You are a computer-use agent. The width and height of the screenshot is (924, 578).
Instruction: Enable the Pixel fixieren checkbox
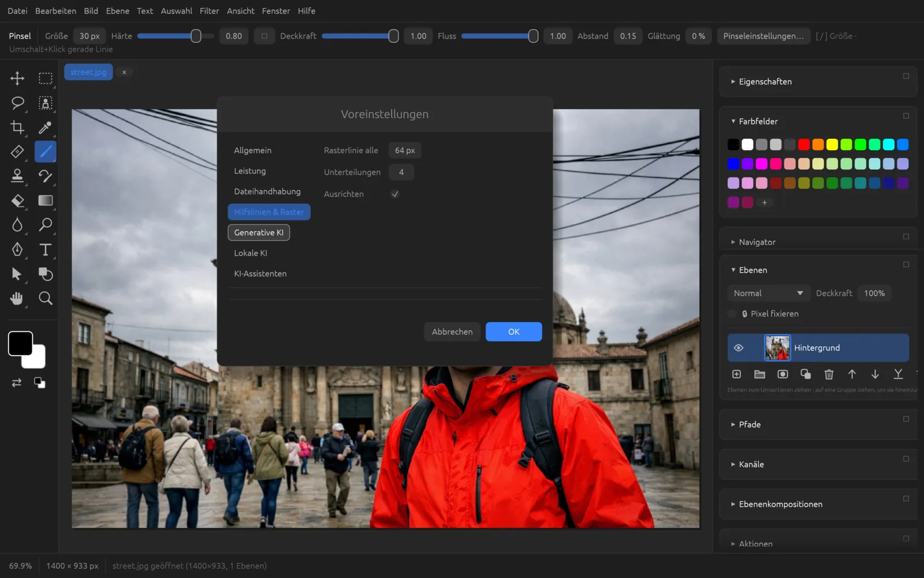click(732, 313)
